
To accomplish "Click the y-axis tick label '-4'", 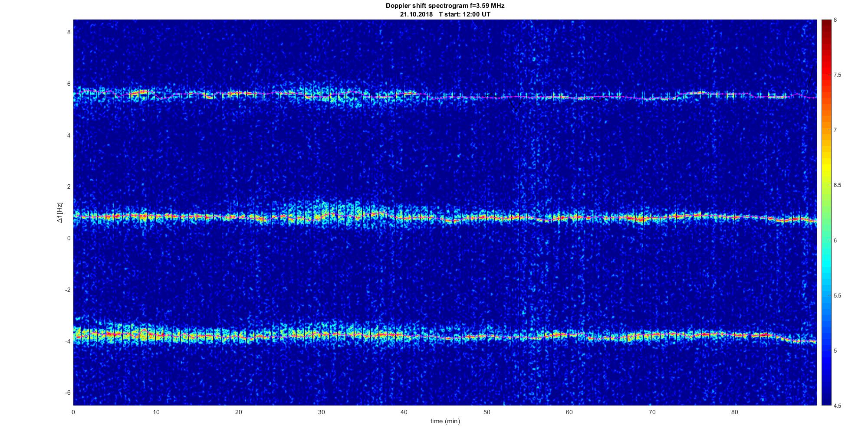I will [68, 341].
